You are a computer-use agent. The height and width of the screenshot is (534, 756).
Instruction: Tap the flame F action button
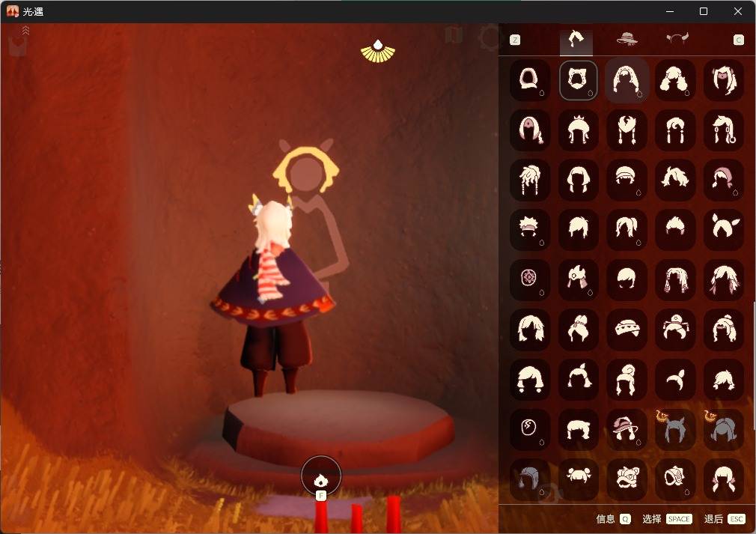(321, 476)
